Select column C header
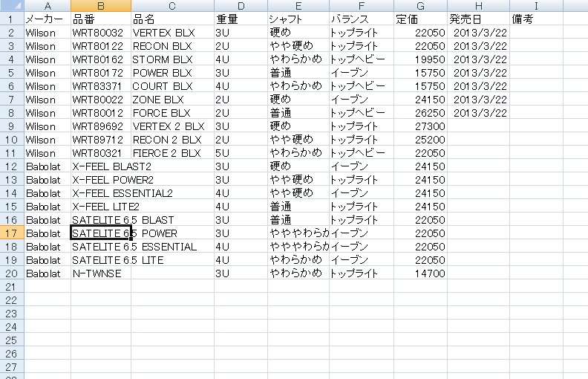Viewport: 588px width, 379px height. [x=172, y=6]
